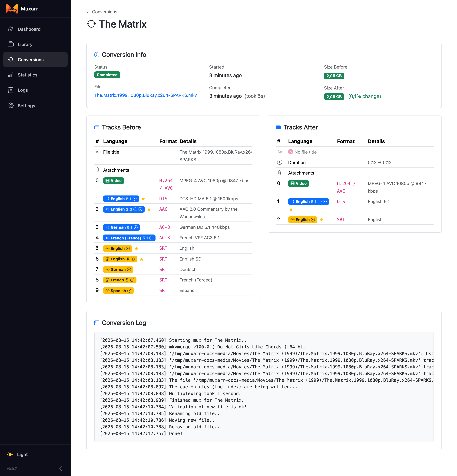The width and height of the screenshot is (457, 476).
Task: Click the Video badge in Tracks After
Action: pos(298,184)
